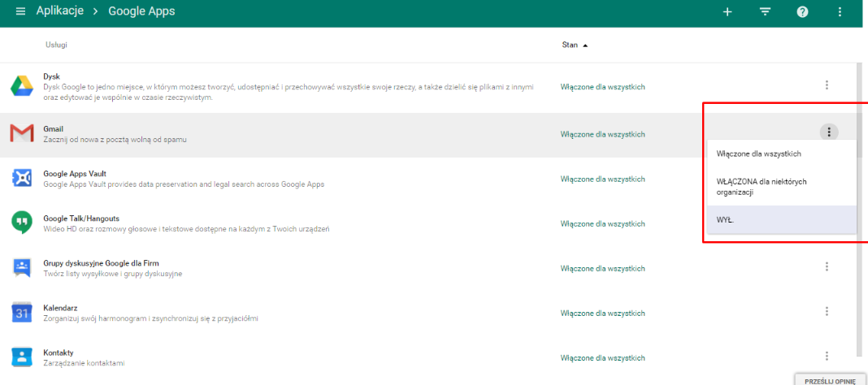Click the Gmail envelope icon
This screenshot has height=385, width=868.
tap(22, 133)
